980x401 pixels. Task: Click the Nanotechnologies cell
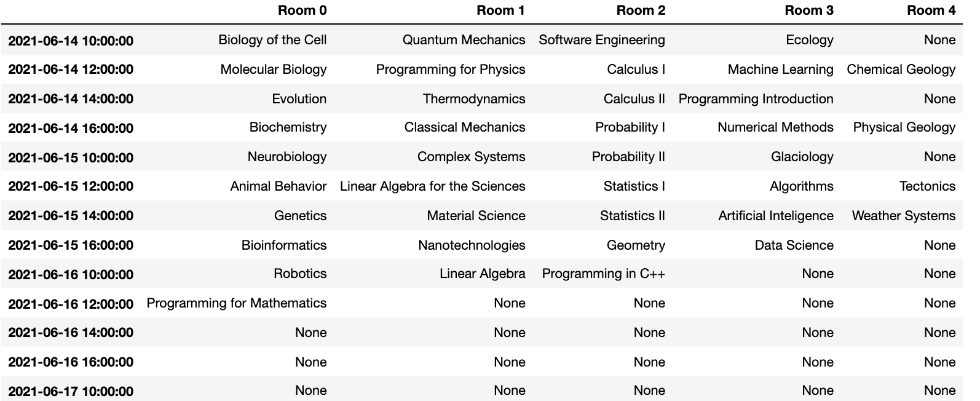coord(472,245)
